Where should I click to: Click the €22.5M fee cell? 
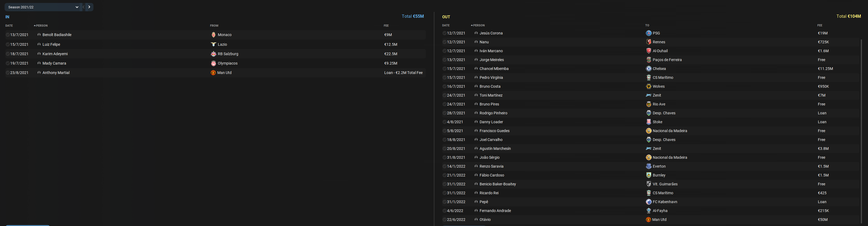pyautogui.click(x=391, y=54)
